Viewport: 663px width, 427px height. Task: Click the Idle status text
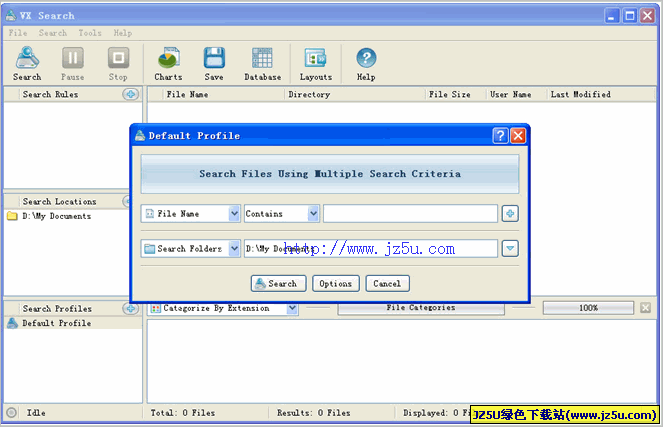[36, 413]
